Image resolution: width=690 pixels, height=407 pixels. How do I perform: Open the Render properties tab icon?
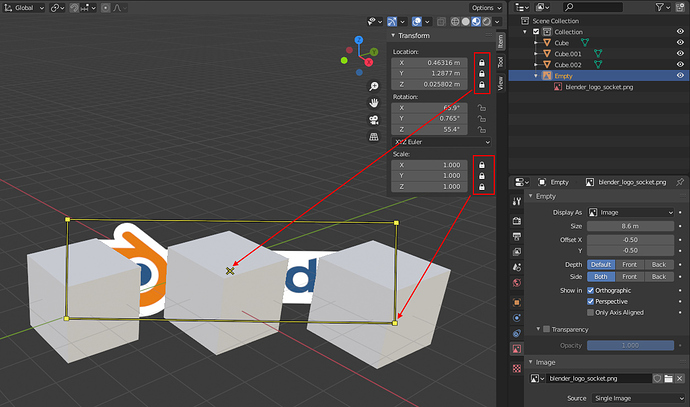(x=517, y=220)
